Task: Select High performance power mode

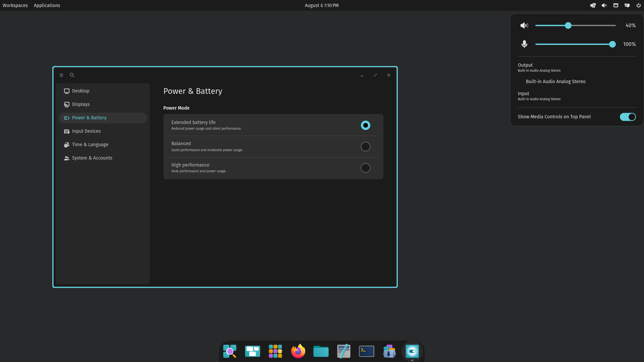Action: tap(365, 168)
